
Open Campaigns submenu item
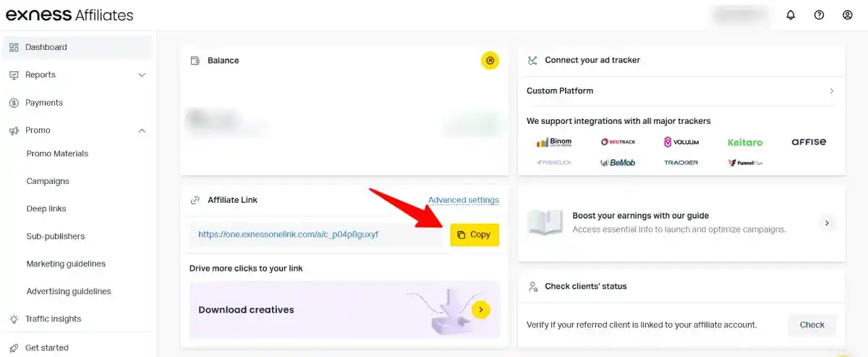tap(48, 181)
